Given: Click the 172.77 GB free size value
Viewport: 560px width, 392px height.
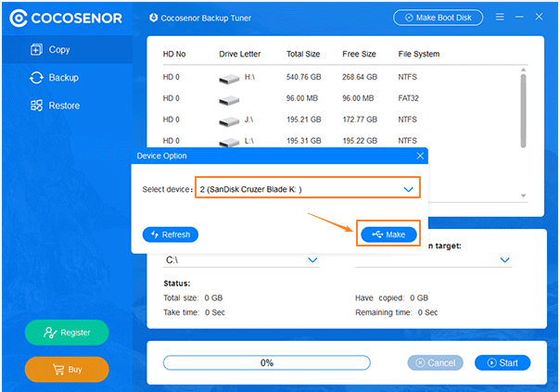Looking at the screenshot, I should (x=360, y=120).
